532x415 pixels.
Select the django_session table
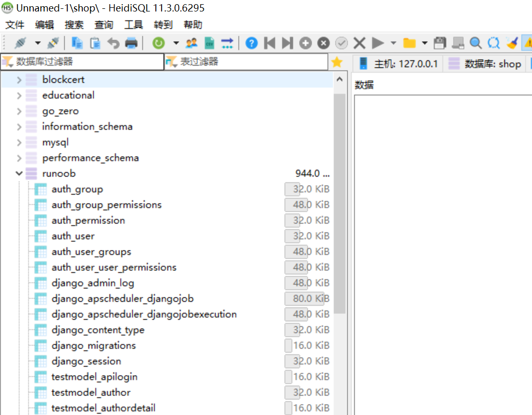[x=86, y=361]
